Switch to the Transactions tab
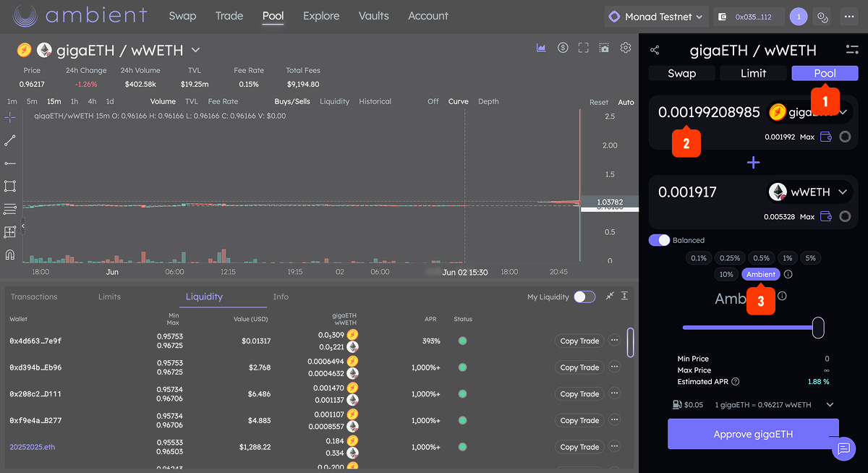 pyautogui.click(x=34, y=297)
